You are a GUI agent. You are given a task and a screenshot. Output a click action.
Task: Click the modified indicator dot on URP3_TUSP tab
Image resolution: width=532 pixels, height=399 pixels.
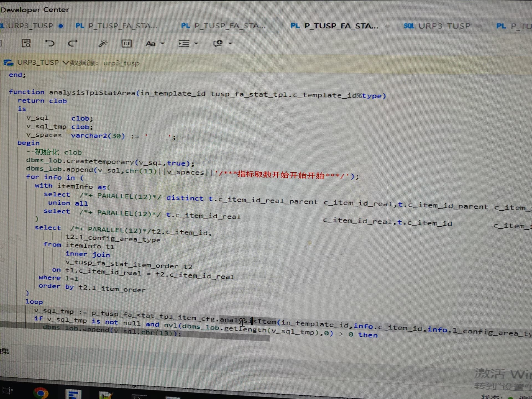pyautogui.click(x=60, y=25)
